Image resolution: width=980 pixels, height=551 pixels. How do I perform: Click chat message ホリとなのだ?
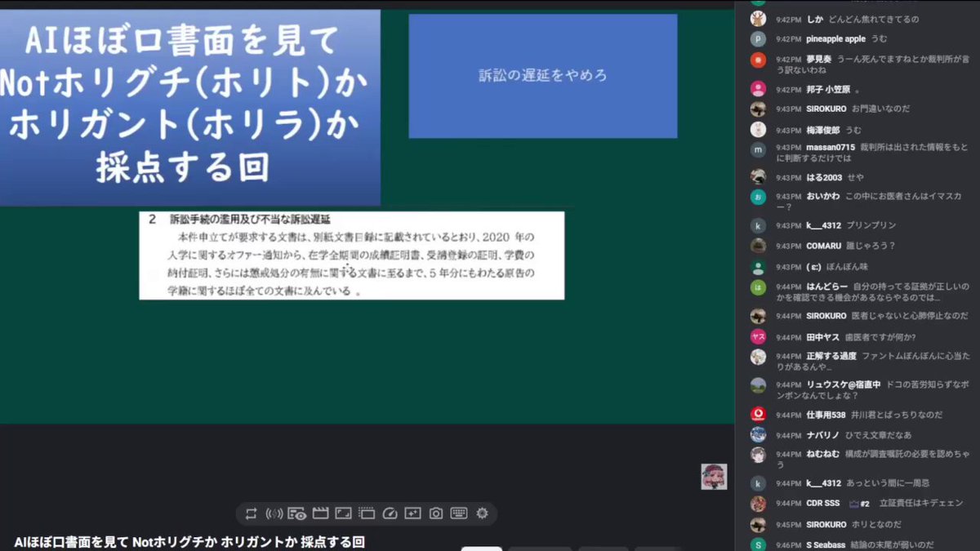point(876,524)
